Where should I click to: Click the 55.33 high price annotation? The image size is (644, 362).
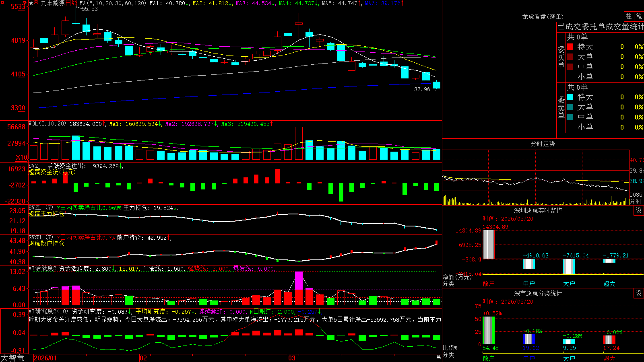pos(89,9)
